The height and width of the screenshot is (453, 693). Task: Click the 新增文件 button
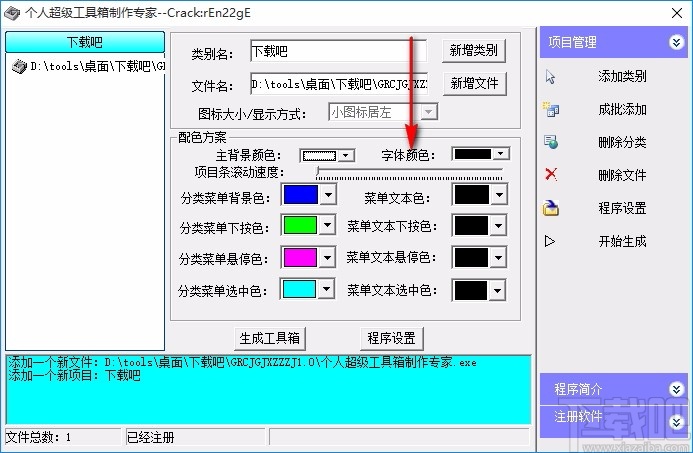tap(474, 83)
